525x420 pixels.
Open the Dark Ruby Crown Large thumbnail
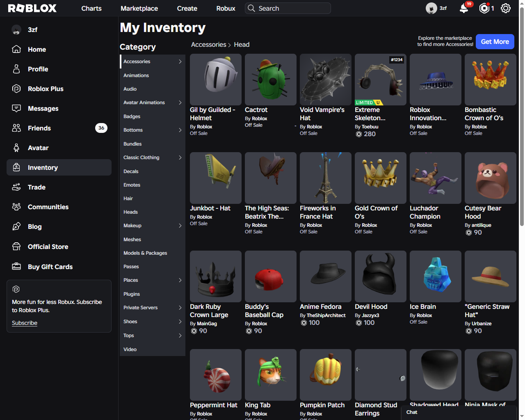point(216,276)
